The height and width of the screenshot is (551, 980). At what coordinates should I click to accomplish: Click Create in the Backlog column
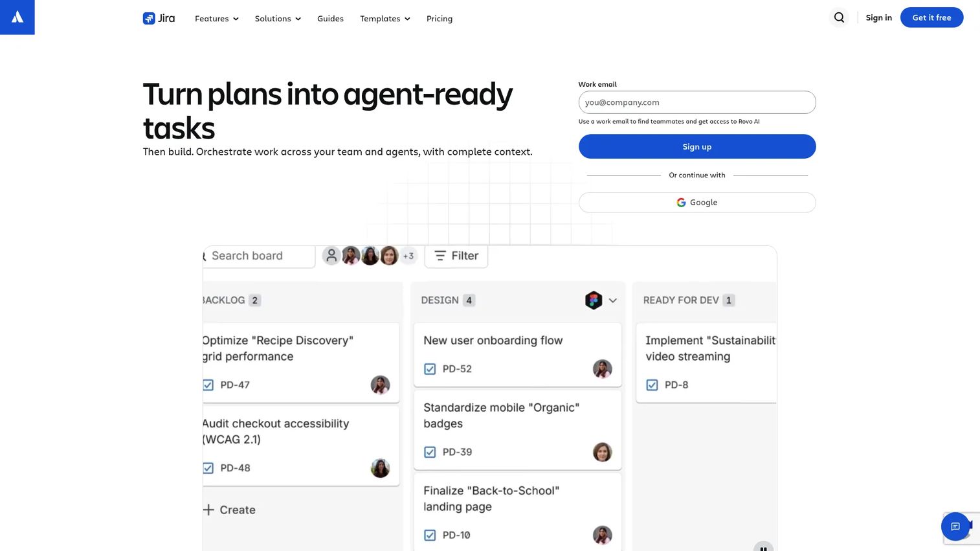(x=229, y=510)
